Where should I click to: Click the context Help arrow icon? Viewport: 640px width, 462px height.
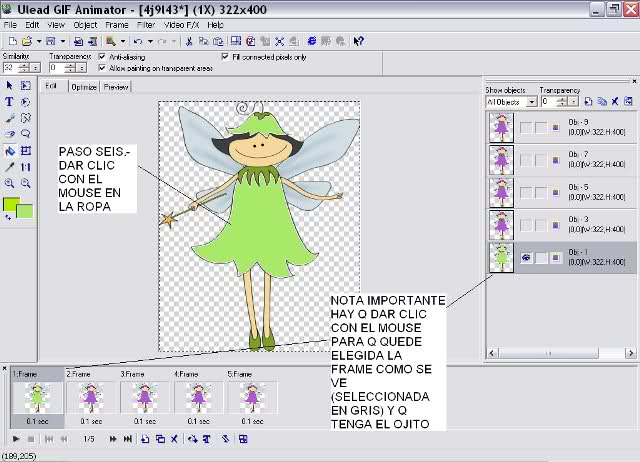(x=358, y=41)
